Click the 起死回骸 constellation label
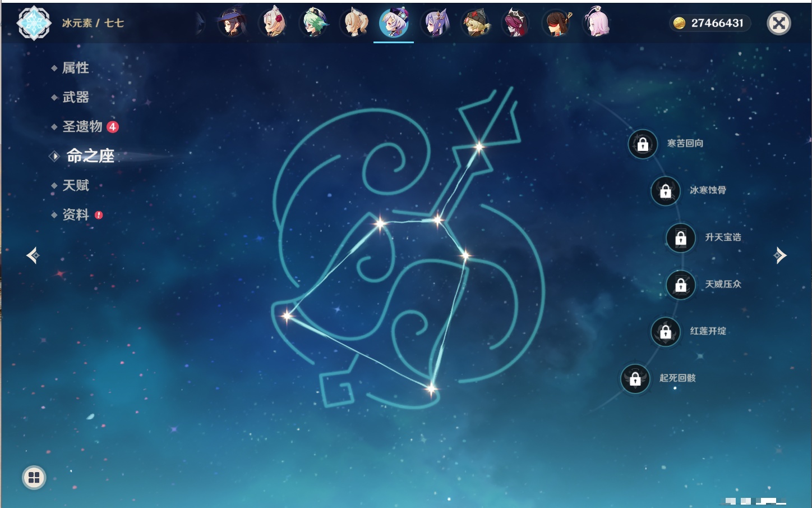Screen dimensions: 812x508 tap(677, 378)
